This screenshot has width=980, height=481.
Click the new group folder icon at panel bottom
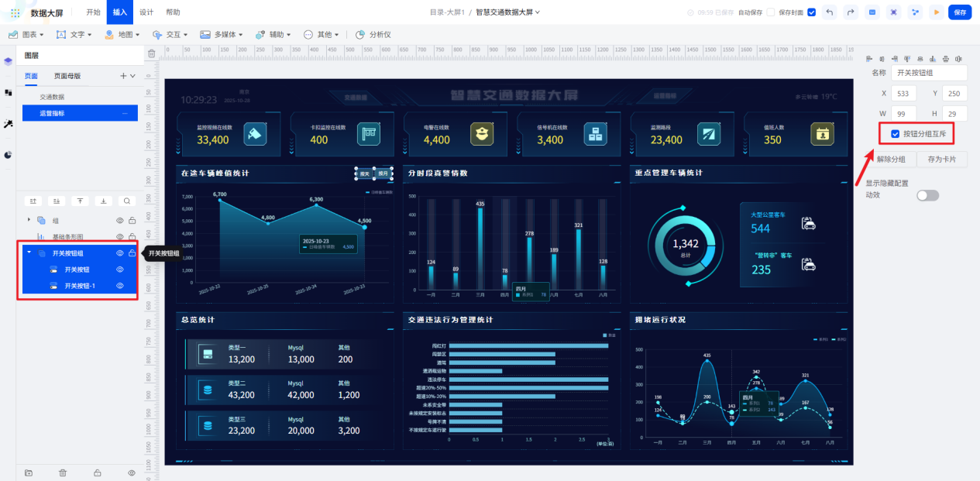29,472
